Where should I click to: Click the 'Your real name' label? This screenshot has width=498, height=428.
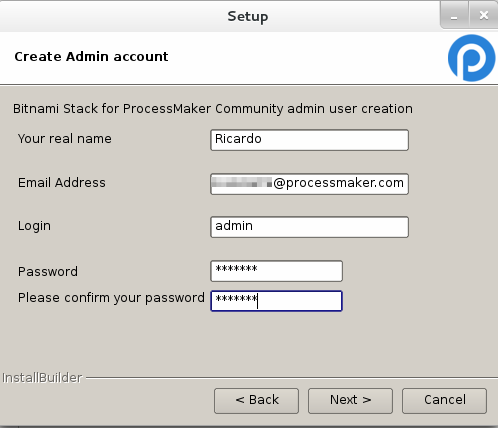pyautogui.click(x=65, y=139)
